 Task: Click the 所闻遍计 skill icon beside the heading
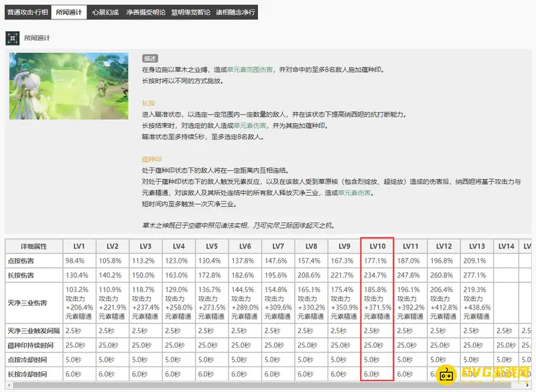(13, 38)
